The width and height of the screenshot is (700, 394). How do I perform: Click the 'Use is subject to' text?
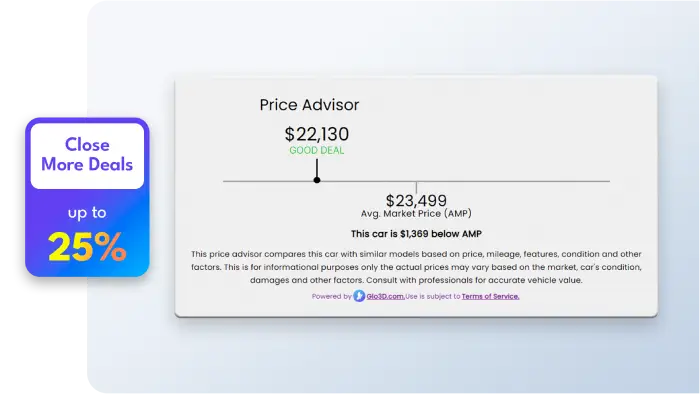(433, 296)
